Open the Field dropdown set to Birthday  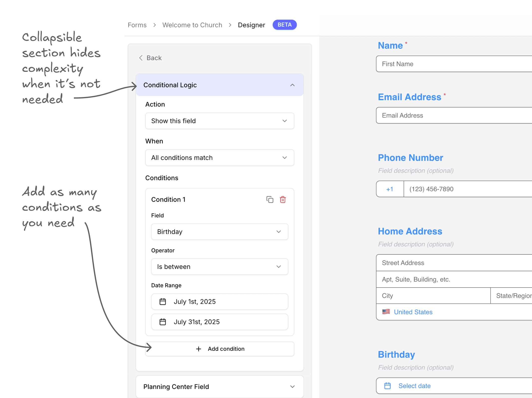[220, 232]
